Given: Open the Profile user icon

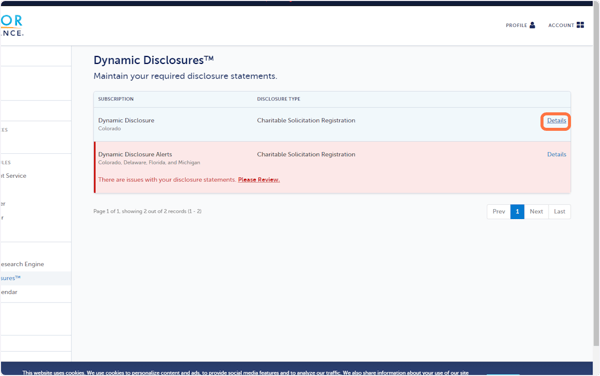Looking at the screenshot, I should tap(532, 25).
